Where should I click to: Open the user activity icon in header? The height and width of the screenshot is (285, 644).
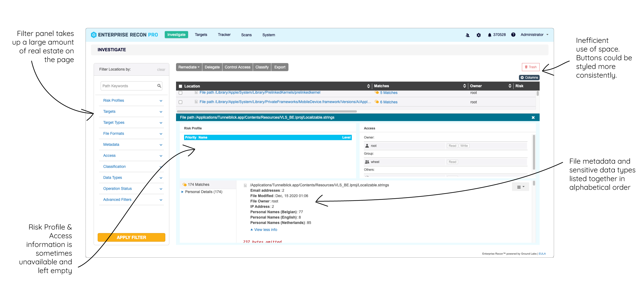(467, 35)
